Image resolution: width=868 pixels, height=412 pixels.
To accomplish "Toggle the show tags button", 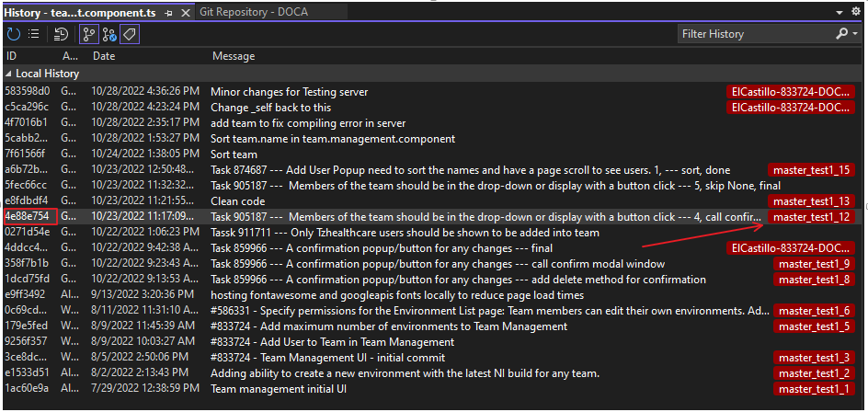I will coord(130,34).
